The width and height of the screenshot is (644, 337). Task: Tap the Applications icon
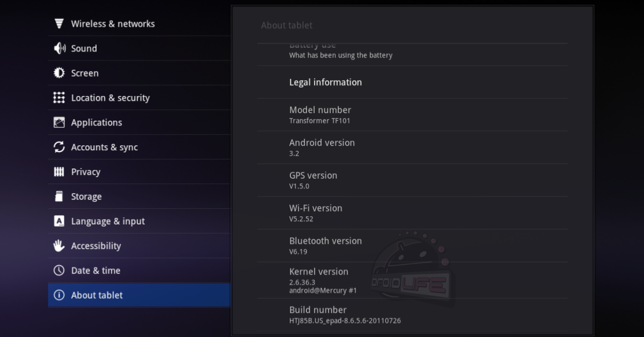point(59,122)
